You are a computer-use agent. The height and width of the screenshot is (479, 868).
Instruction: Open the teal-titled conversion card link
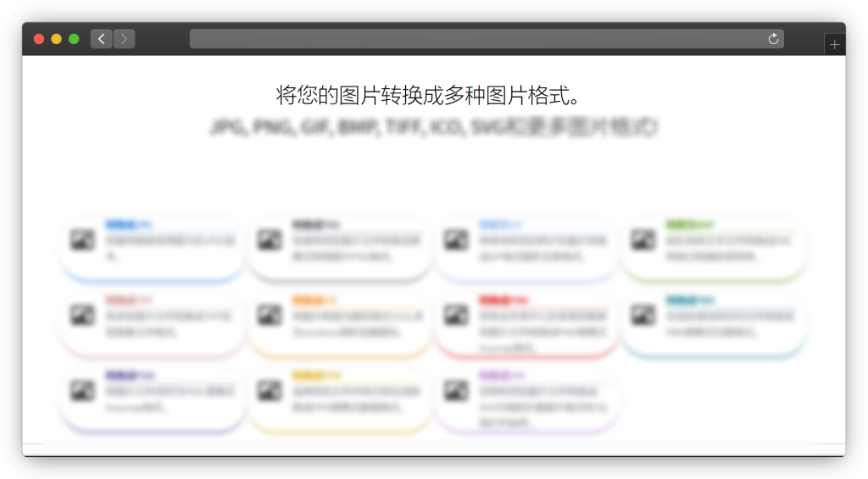click(x=690, y=300)
